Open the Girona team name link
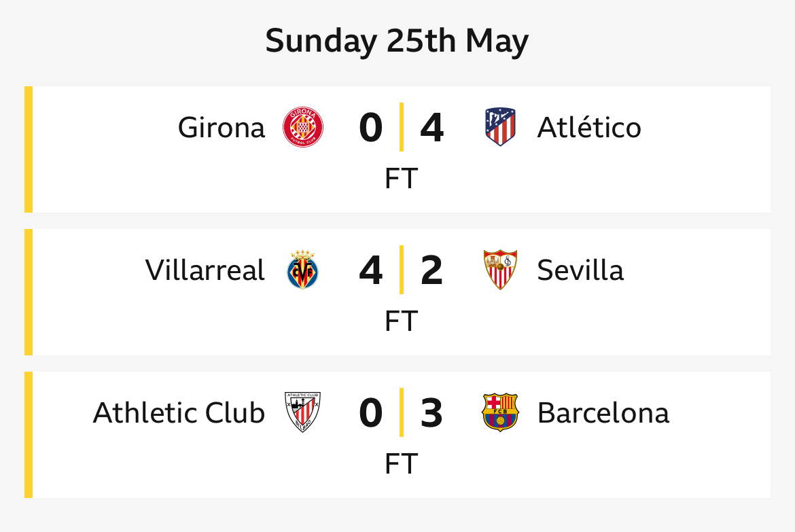The width and height of the screenshot is (795, 532). pyautogui.click(x=221, y=127)
